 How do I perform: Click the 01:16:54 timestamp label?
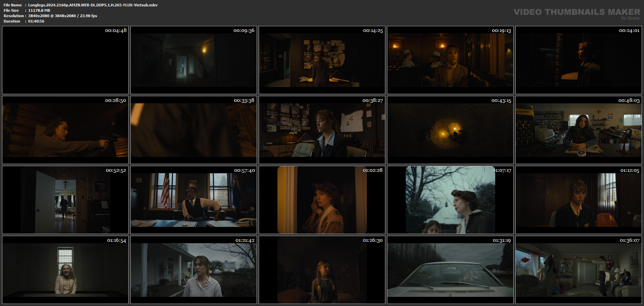[117, 240]
